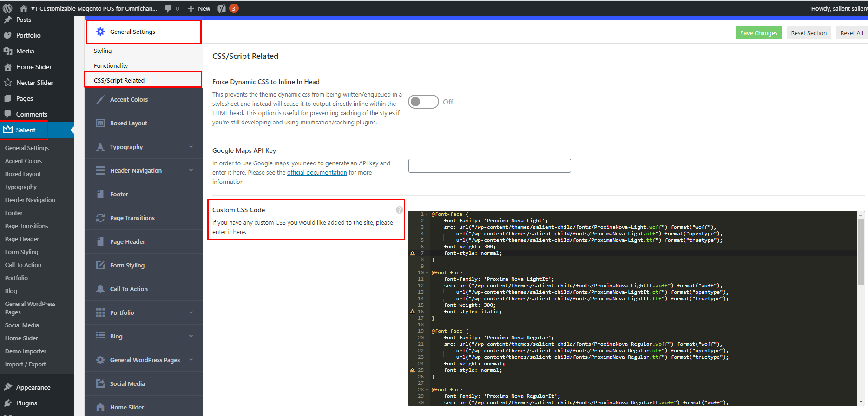Open the Yoast SEO icon in admin bar
This screenshot has height=416, width=868.
click(x=222, y=8)
